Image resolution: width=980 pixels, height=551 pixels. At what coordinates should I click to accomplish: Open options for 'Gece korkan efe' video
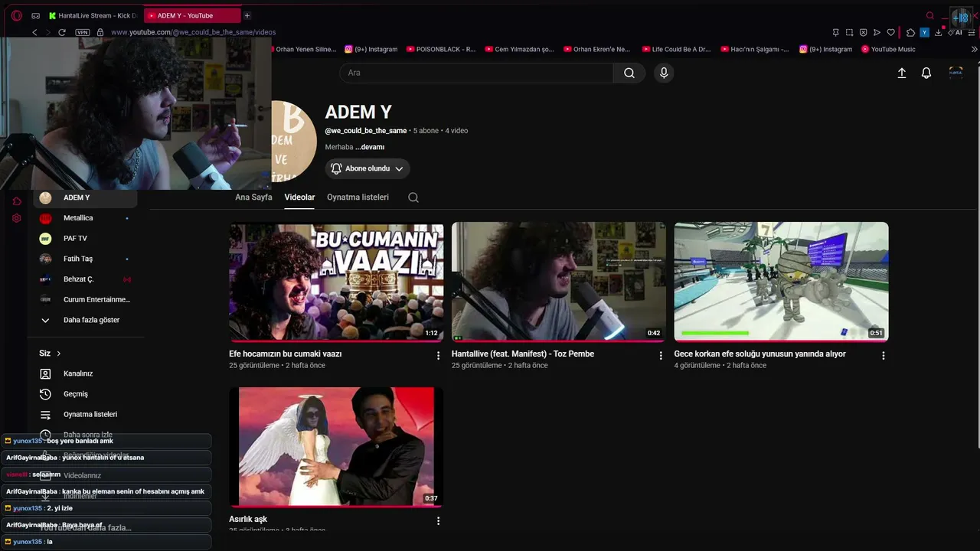pos(884,356)
